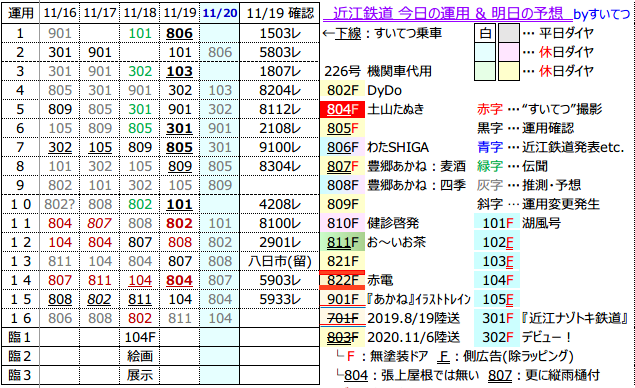Select the 807F legend cell
The image size is (635, 388).
point(343,166)
